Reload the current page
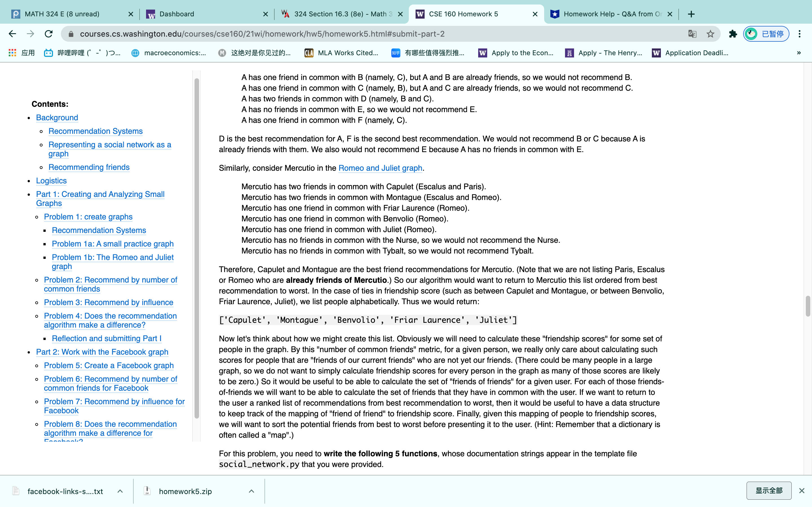 49,34
